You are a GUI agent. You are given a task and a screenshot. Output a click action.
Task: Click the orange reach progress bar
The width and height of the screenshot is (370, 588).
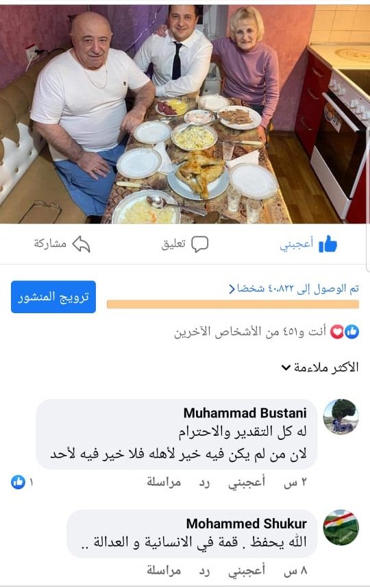point(233,304)
